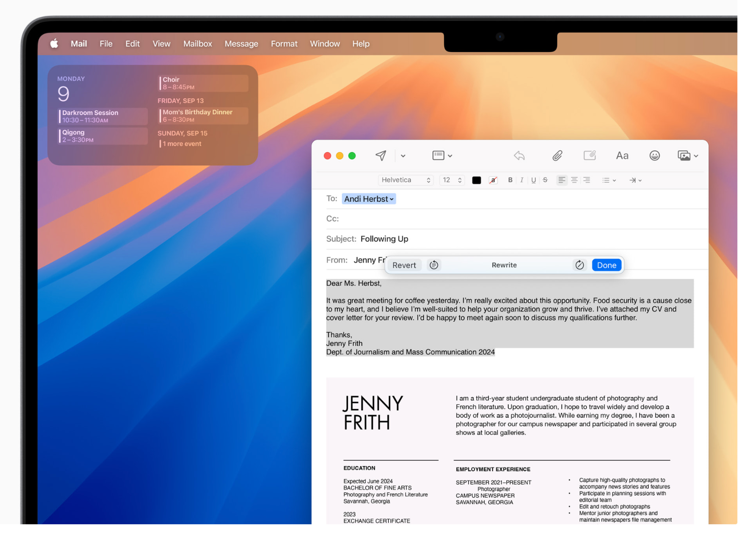The image size is (756, 541).
Task: Click the 'Dear Ms. Herbst,' greeting line
Action: 354,283
